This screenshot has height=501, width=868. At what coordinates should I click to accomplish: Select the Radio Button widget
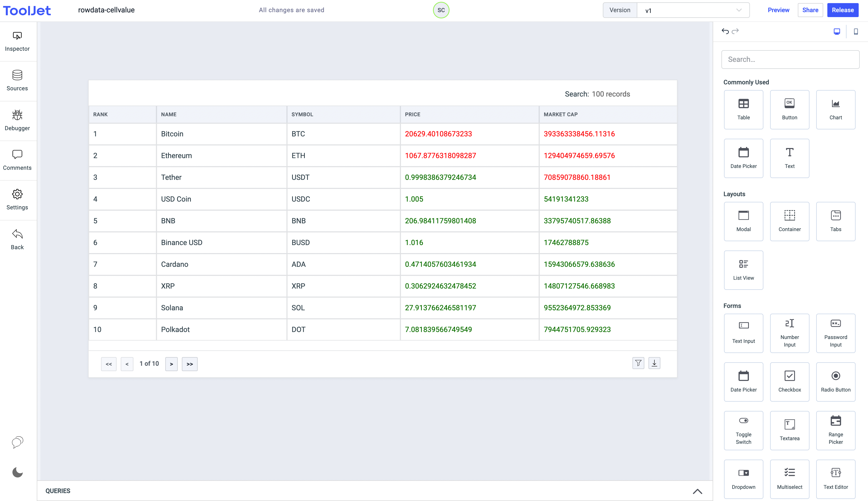(x=836, y=382)
